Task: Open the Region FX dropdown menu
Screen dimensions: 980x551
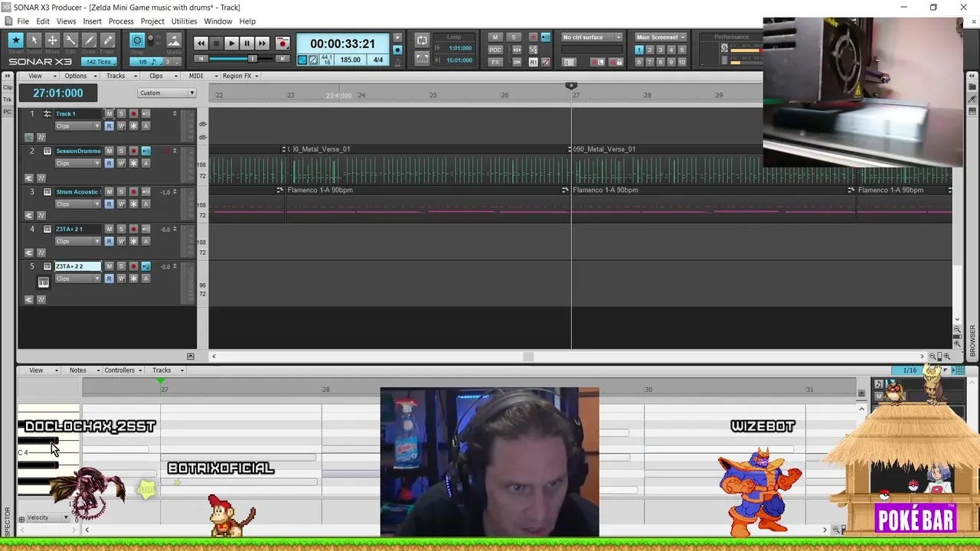Action: pyautogui.click(x=240, y=76)
